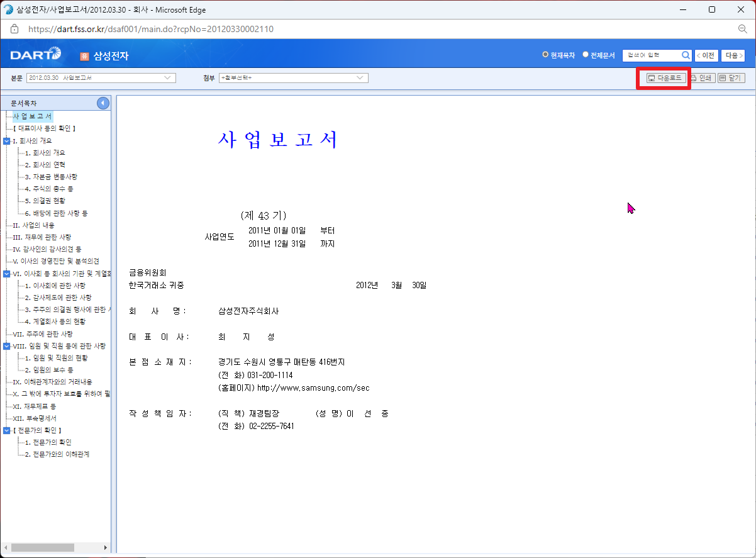Open 1. 회사의 개요 tree item
This screenshot has width=756, height=558.
pos(45,153)
